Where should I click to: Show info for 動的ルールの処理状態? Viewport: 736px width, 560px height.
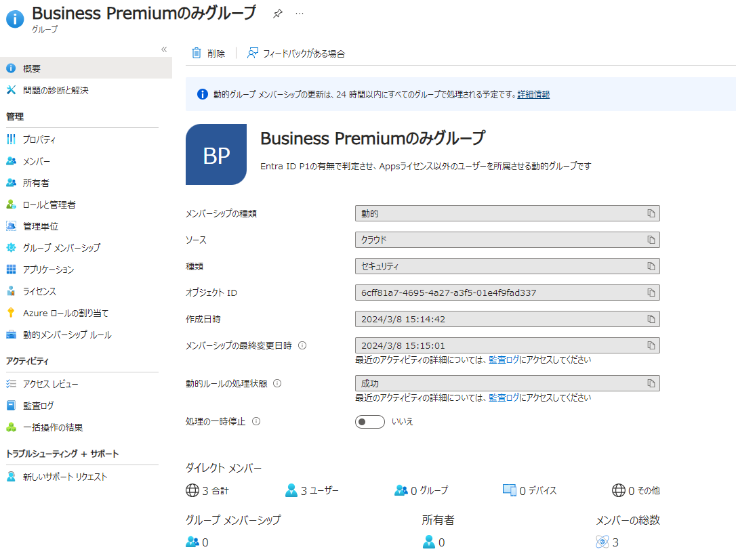click(277, 383)
